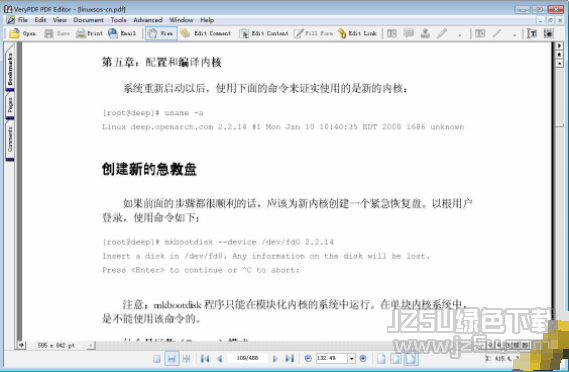Image resolution: width=569 pixels, height=372 pixels.
Task: Restore the inner document window
Action: click(x=550, y=20)
